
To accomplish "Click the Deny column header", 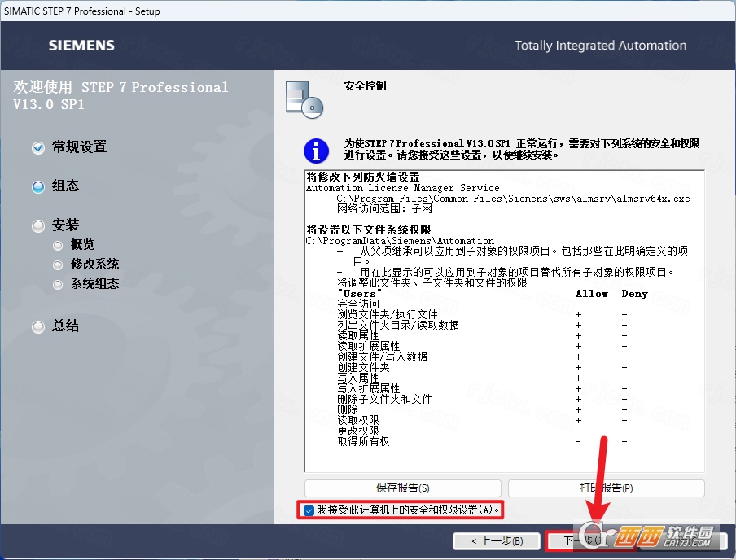I will (x=634, y=294).
